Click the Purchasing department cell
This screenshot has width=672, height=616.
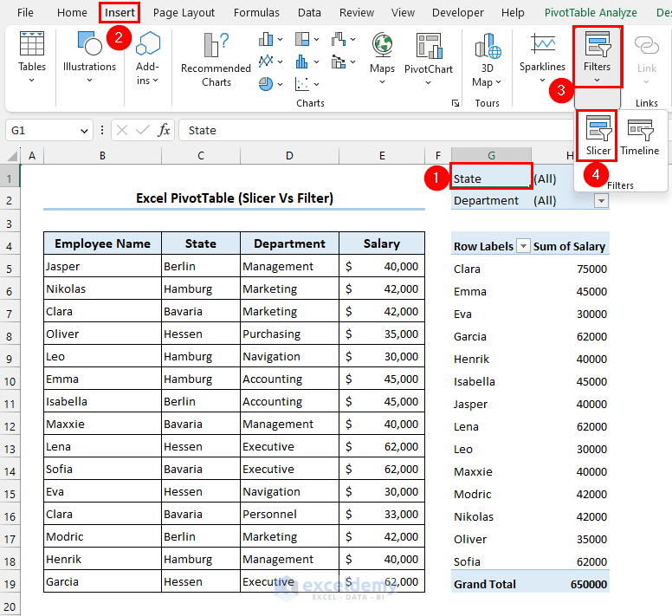point(289,334)
